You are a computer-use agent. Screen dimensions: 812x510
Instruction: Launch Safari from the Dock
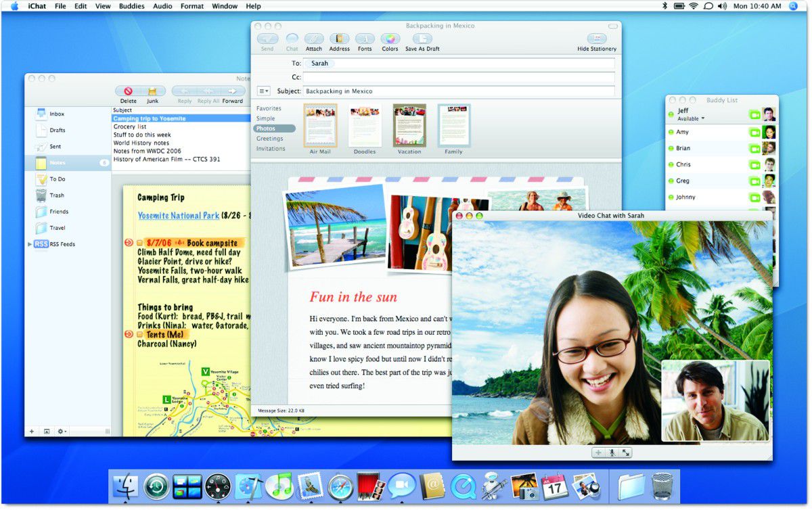(x=340, y=486)
